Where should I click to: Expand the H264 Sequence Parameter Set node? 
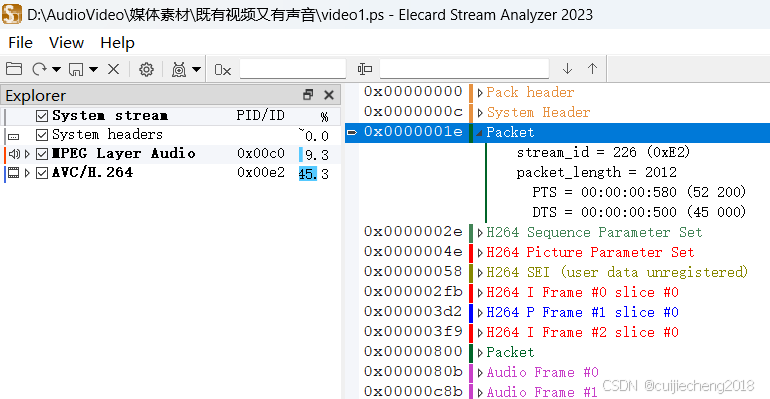pos(480,233)
